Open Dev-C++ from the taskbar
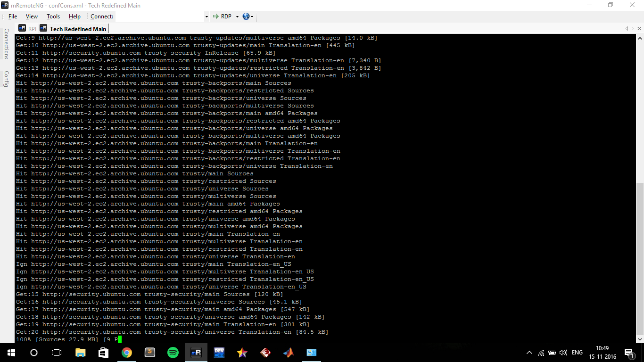Viewport: 644px width, 362px height. coord(219,353)
